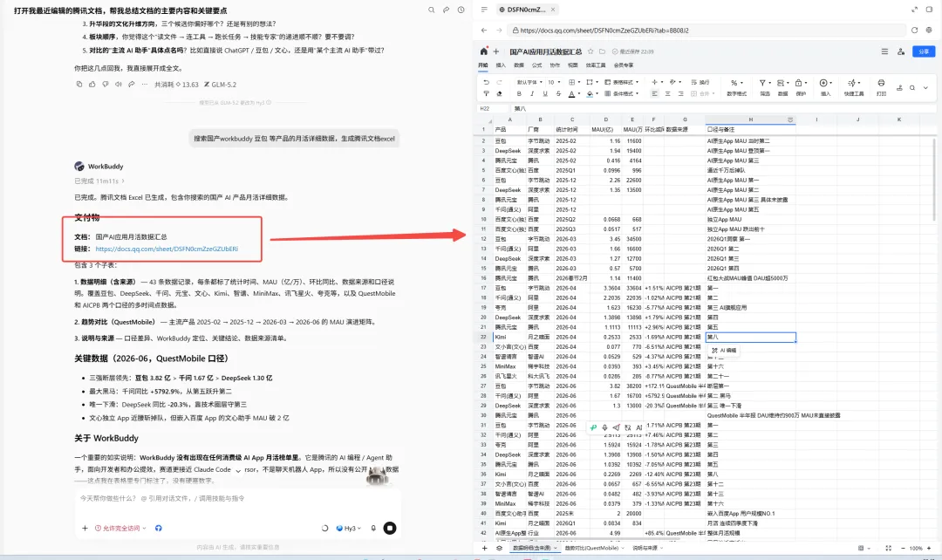
Task: Copy the assistant reply with copy icon
Action: point(78,84)
